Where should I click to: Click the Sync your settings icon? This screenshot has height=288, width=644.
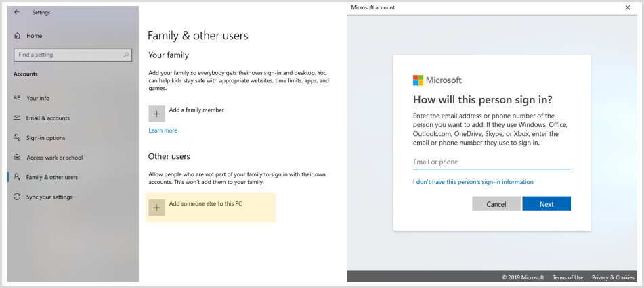tap(17, 197)
